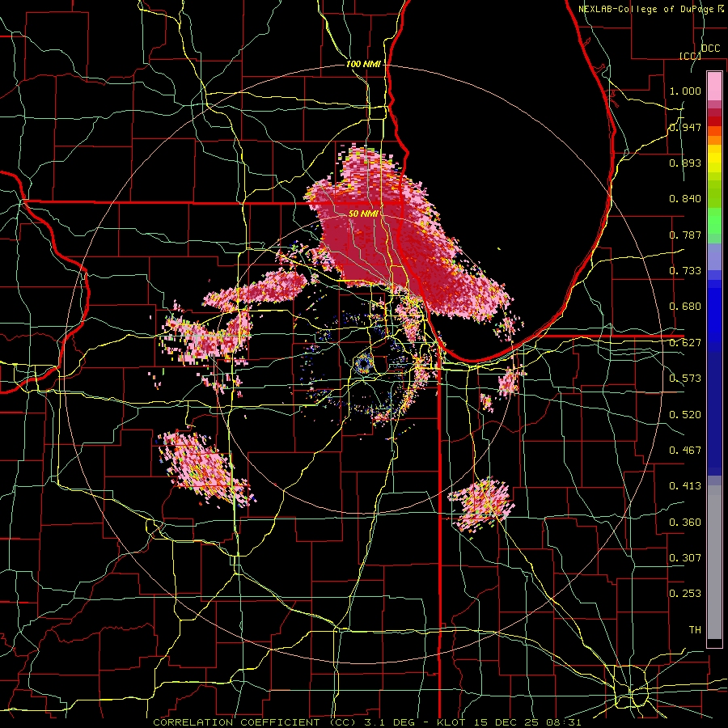Select the 0.627 scale value
Image resolution: width=728 pixels, height=728 pixels.
click(x=685, y=343)
